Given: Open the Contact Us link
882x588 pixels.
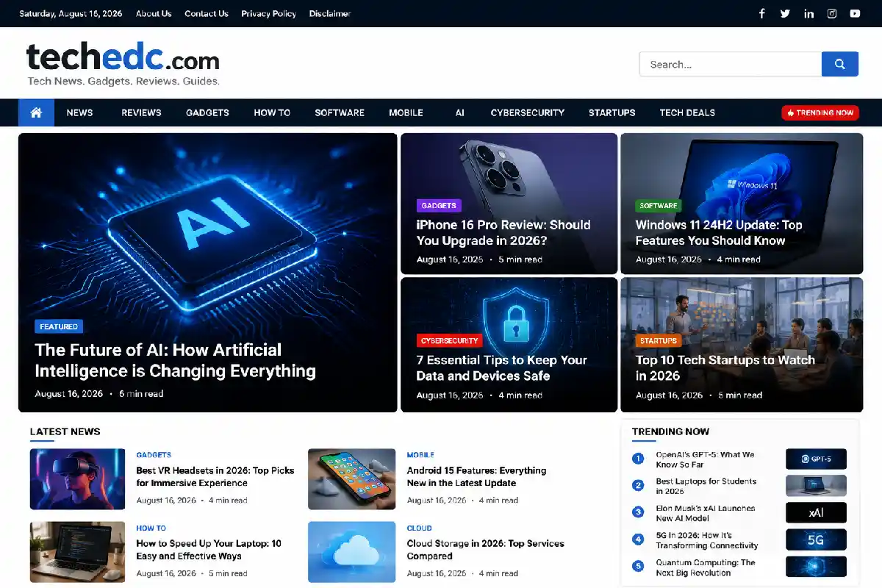Looking at the screenshot, I should pyautogui.click(x=206, y=13).
